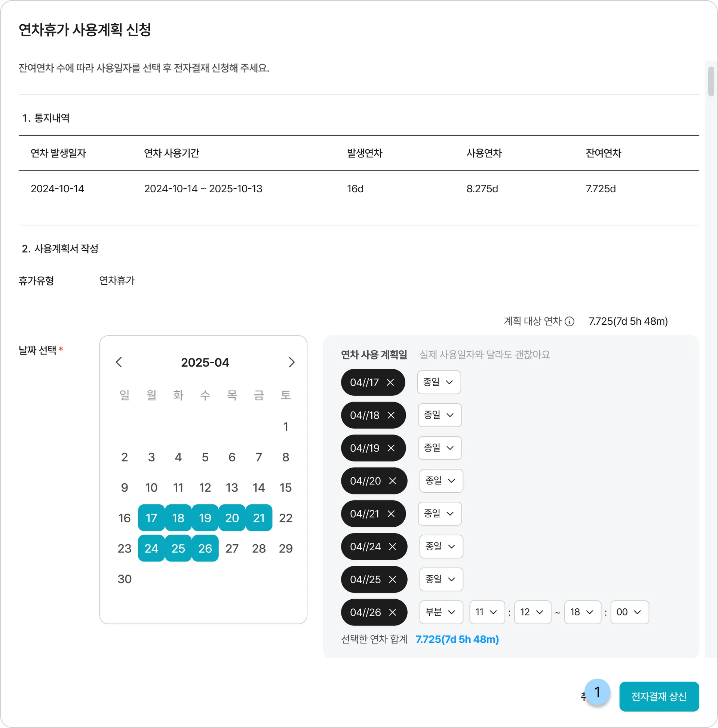Remove the 04//17 date chip
The width and height of the screenshot is (718, 728).
(391, 382)
